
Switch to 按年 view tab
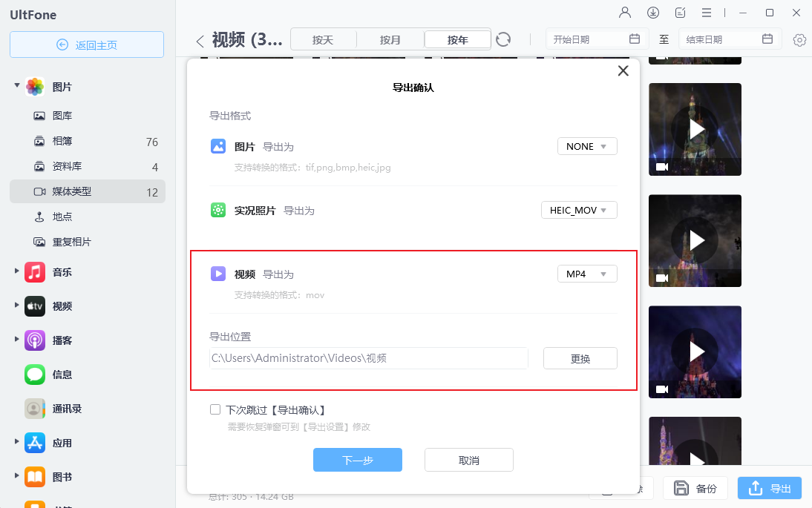click(458, 40)
